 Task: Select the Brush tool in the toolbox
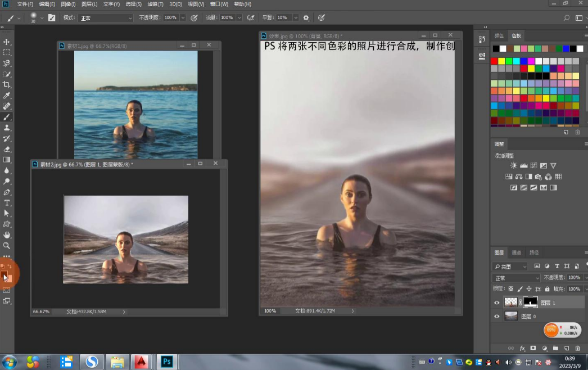(x=7, y=117)
